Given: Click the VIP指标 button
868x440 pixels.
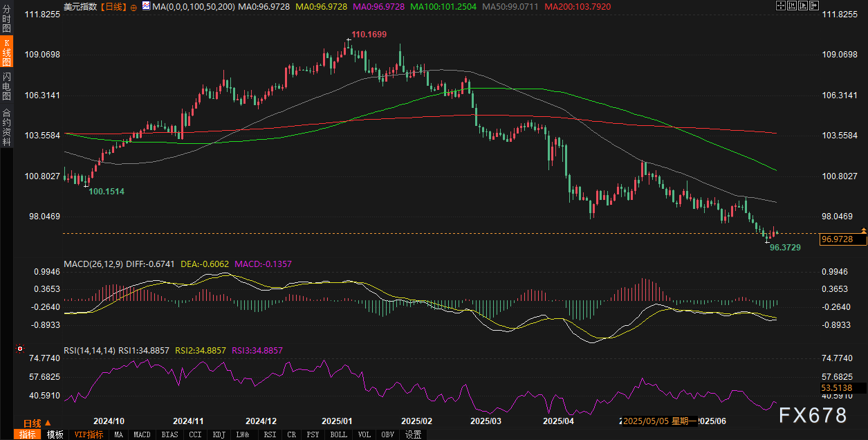Looking at the screenshot, I should pyautogui.click(x=89, y=434).
